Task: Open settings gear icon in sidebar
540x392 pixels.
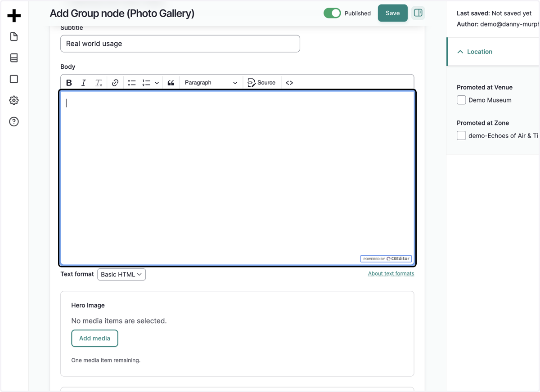Action: tap(14, 100)
